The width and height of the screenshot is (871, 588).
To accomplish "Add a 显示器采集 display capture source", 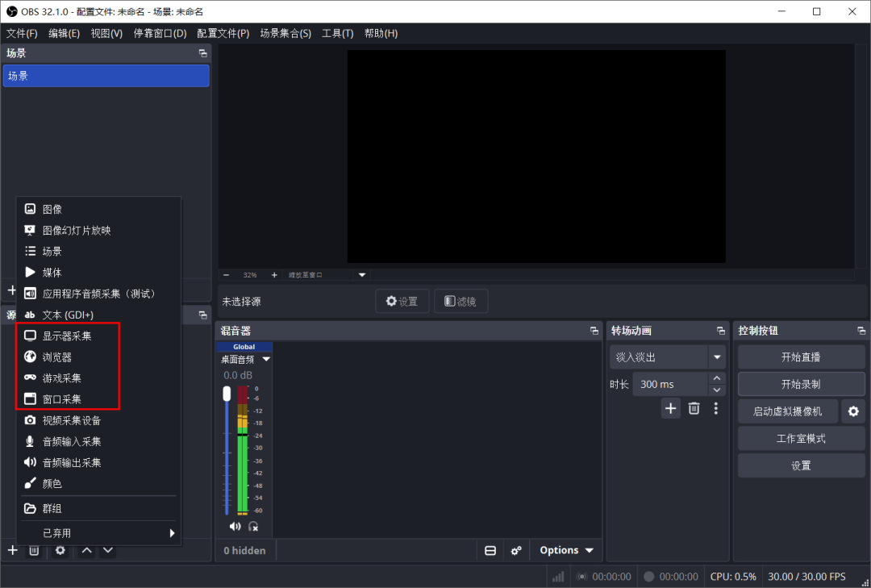I will pyautogui.click(x=67, y=336).
